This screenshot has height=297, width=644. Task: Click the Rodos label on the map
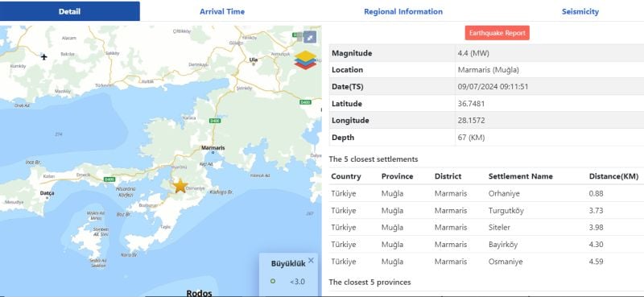[x=199, y=293]
